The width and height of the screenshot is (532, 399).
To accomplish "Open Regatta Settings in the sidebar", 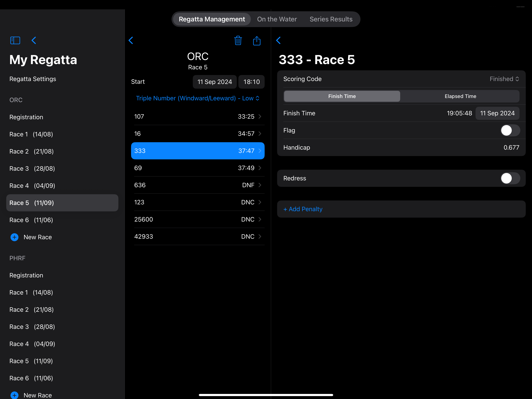I will point(33,79).
